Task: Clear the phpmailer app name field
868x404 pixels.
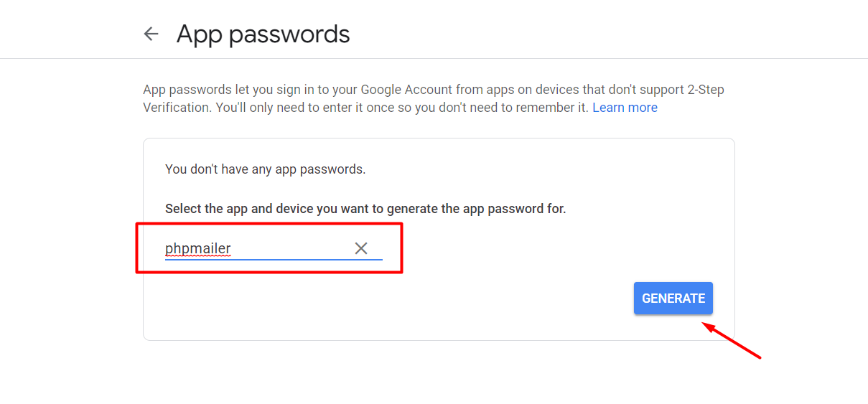Action: (361, 248)
